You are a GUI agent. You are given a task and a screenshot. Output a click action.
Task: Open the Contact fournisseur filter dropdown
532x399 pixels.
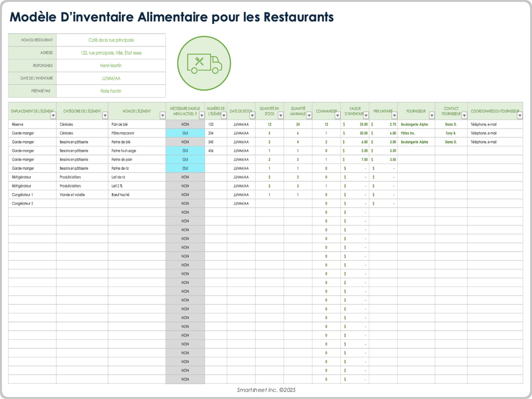point(464,116)
